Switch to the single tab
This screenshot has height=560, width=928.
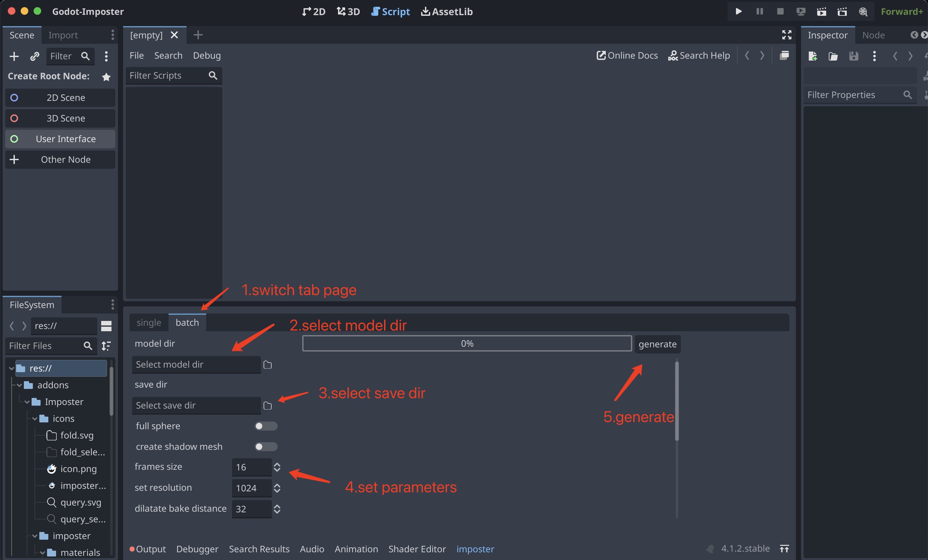pos(149,322)
